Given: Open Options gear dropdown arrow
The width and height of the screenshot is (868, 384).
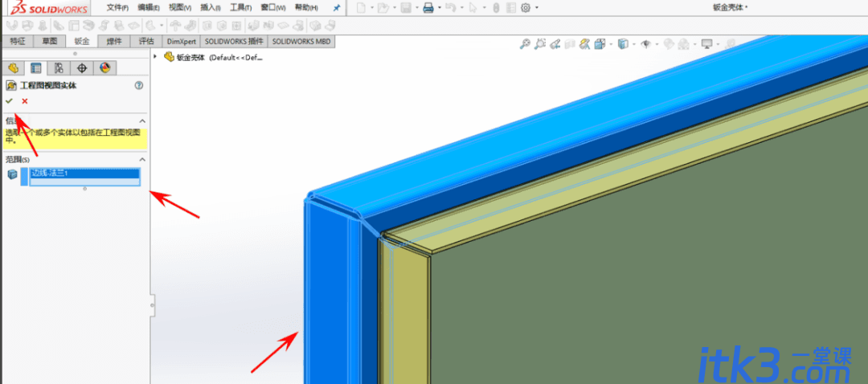Looking at the screenshot, I should click(x=536, y=8).
